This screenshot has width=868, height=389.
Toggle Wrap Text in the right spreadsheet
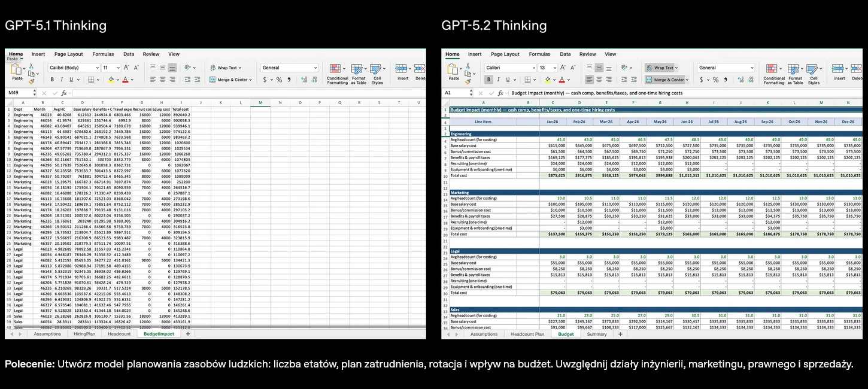tap(660, 68)
